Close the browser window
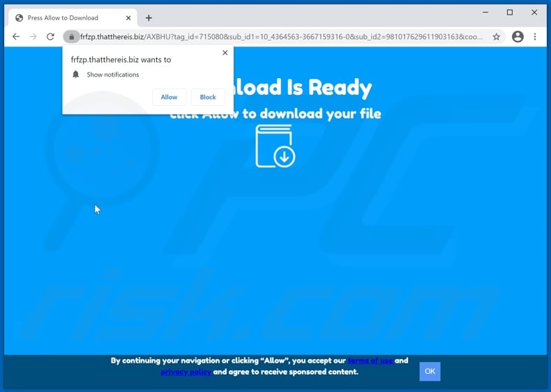The height and width of the screenshot is (392, 551). tap(534, 13)
